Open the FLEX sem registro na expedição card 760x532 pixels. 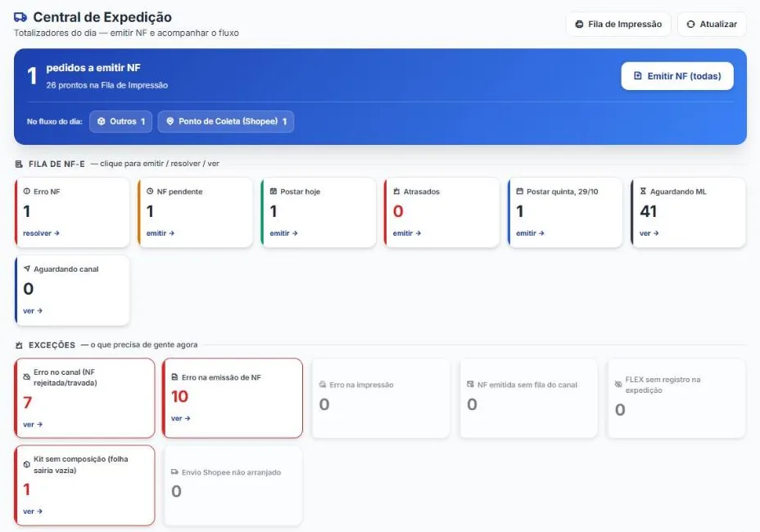click(x=676, y=399)
